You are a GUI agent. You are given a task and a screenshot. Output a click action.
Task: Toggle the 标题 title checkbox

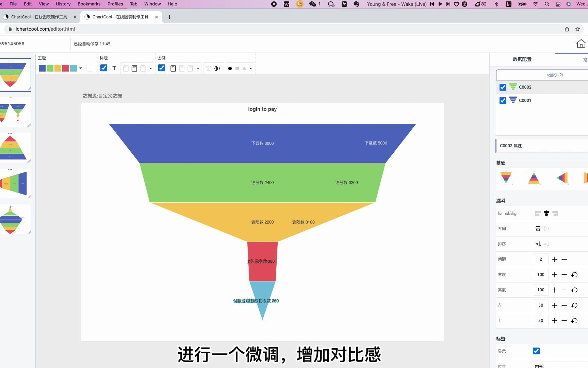pos(104,68)
